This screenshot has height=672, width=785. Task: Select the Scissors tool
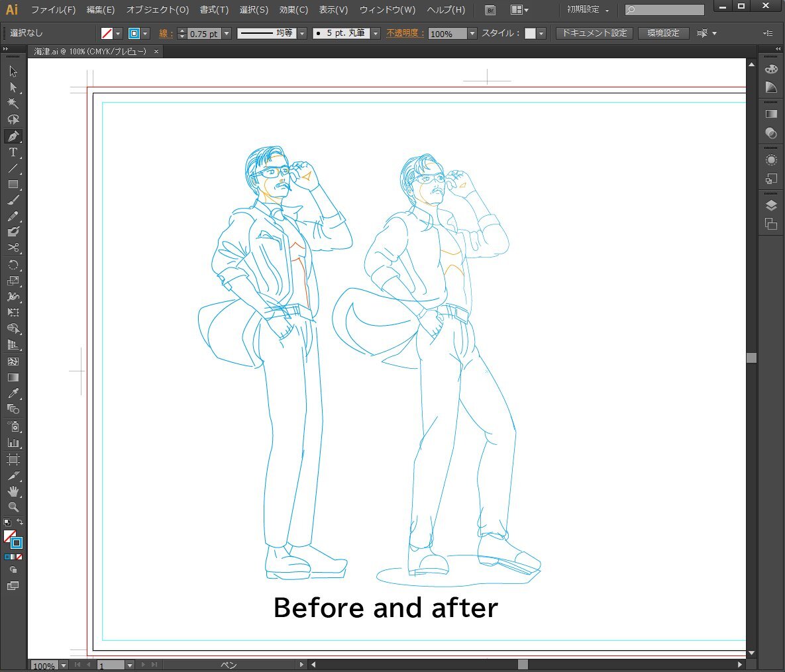click(13, 248)
